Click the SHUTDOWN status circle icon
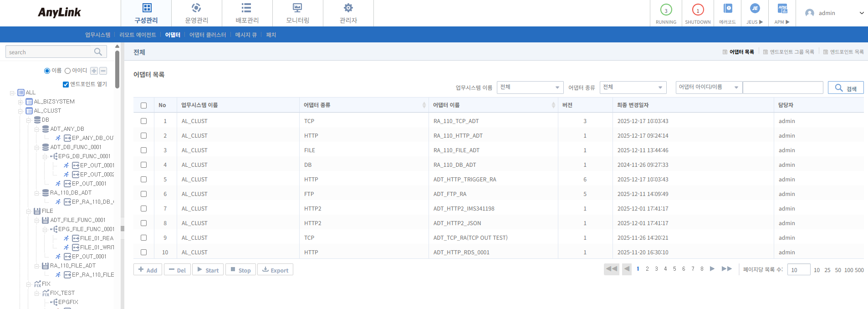The width and height of the screenshot is (868, 309). coord(698,10)
